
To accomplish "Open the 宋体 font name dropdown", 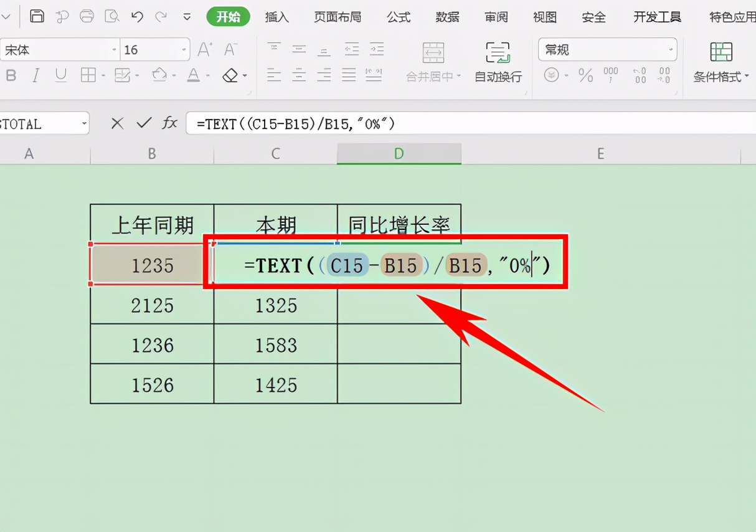I will coord(59,49).
